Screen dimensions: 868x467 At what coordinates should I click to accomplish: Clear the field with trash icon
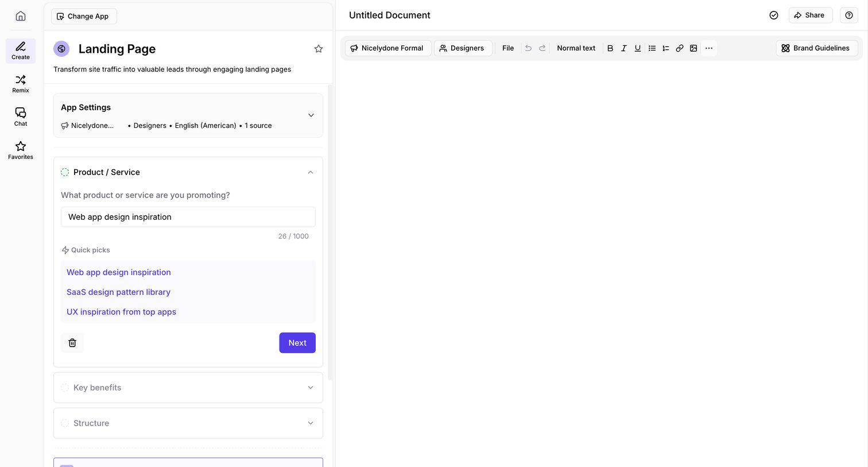pyautogui.click(x=72, y=343)
